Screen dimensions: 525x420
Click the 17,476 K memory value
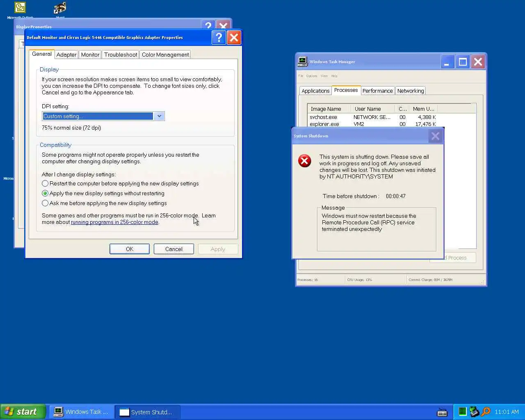click(425, 124)
